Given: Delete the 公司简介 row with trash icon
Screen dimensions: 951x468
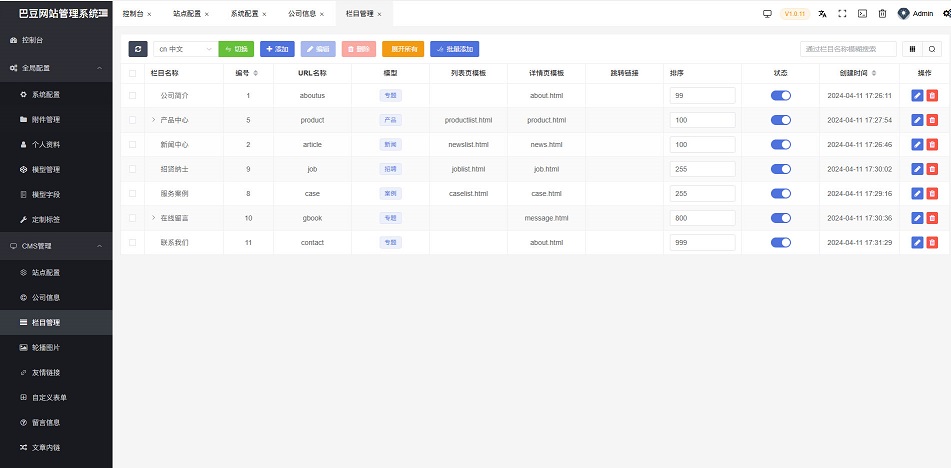Looking at the screenshot, I should 932,95.
